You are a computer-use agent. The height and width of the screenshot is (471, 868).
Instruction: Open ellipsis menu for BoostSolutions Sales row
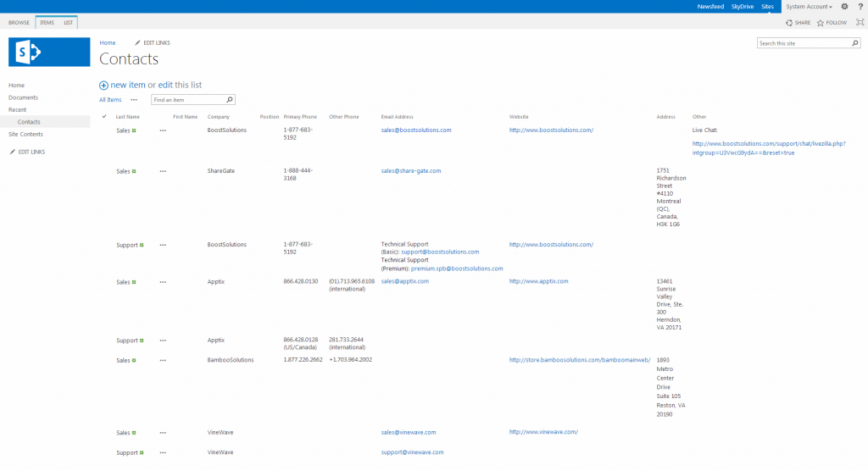coord(163,130)
